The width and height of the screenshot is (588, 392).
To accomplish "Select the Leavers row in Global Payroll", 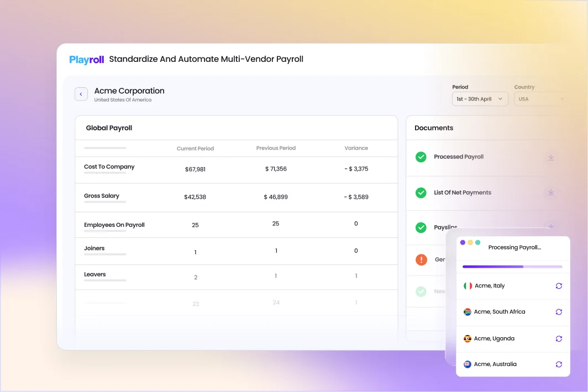I will 95,274.
